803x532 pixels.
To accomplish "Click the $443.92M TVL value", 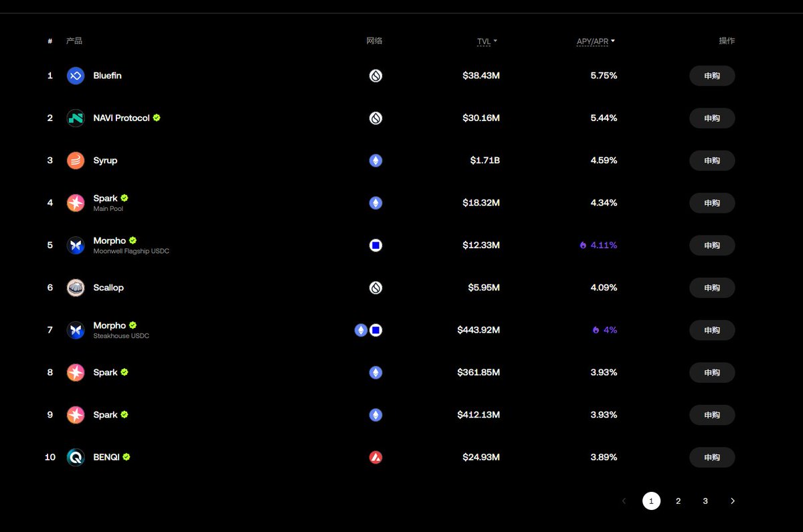I will (x=478, y=330).
